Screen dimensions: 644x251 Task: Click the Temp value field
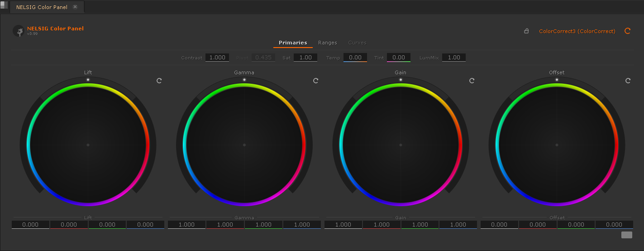355,58
